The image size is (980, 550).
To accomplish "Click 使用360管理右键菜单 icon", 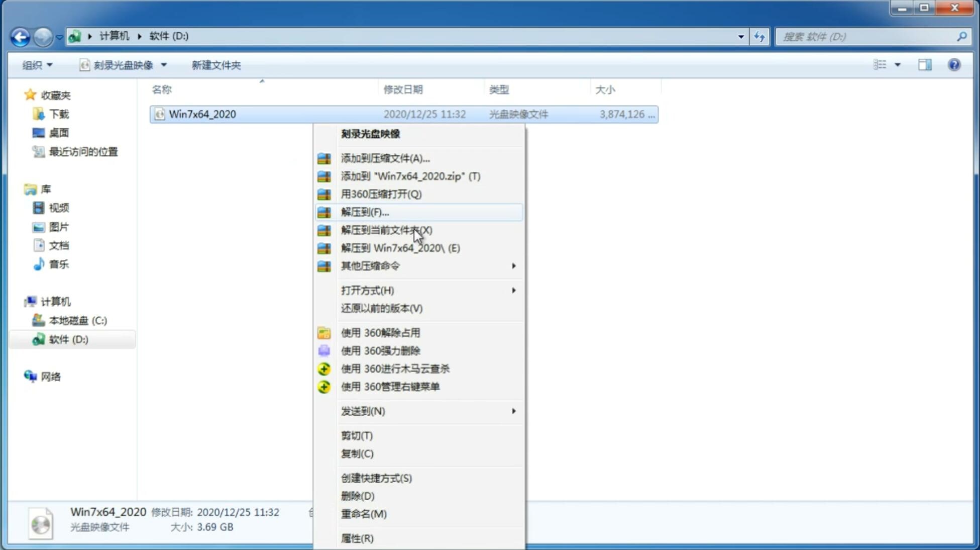I will point(324,386).
